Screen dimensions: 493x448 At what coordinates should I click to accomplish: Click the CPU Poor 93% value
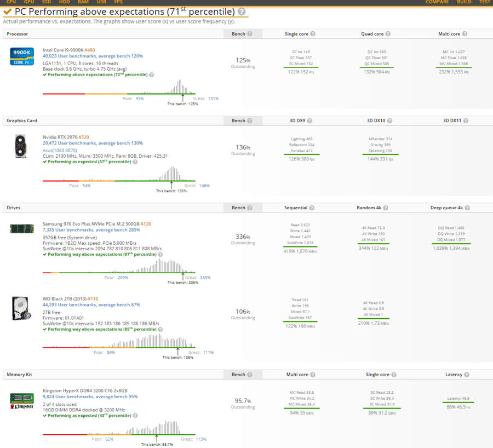pos(140,99)
